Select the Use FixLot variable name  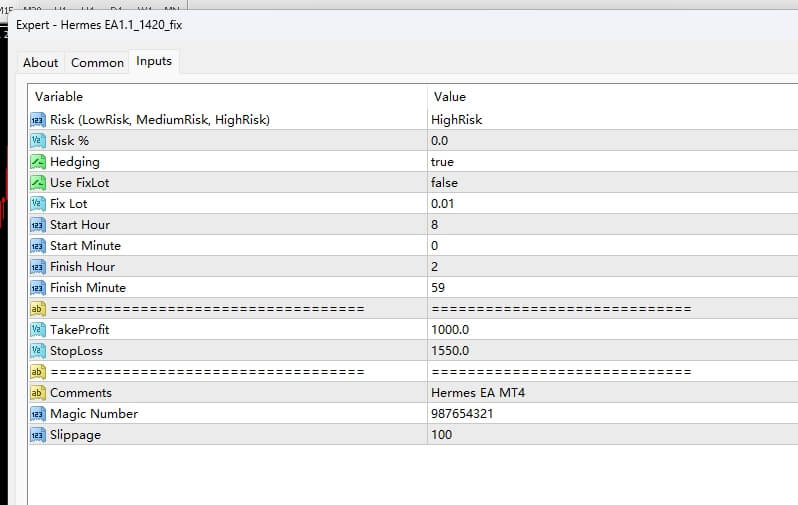(79, 182)
